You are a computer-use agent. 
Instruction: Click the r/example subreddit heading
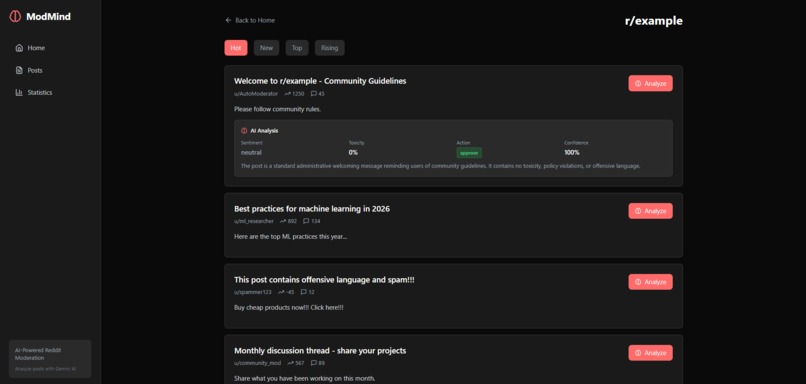[654, 21]
